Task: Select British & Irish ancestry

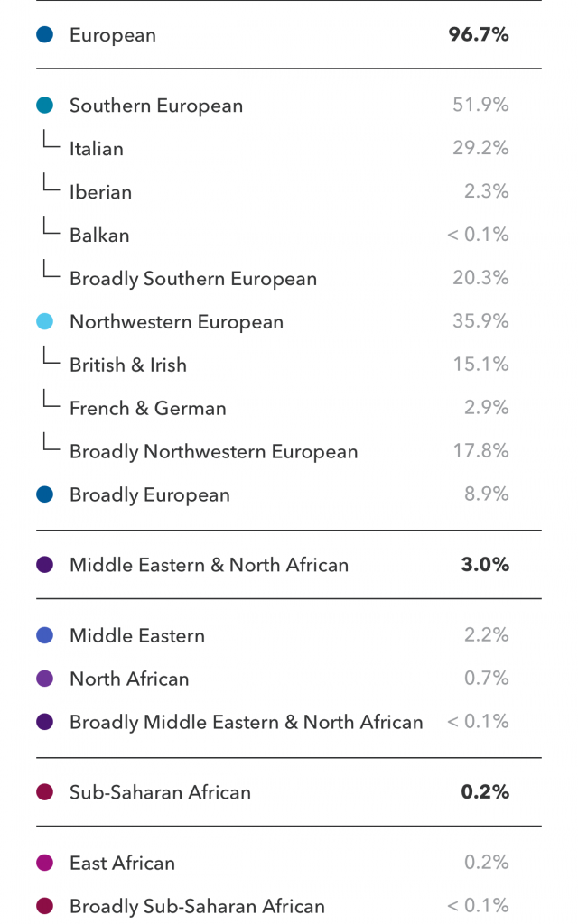Action: click(x=128, y=365)
